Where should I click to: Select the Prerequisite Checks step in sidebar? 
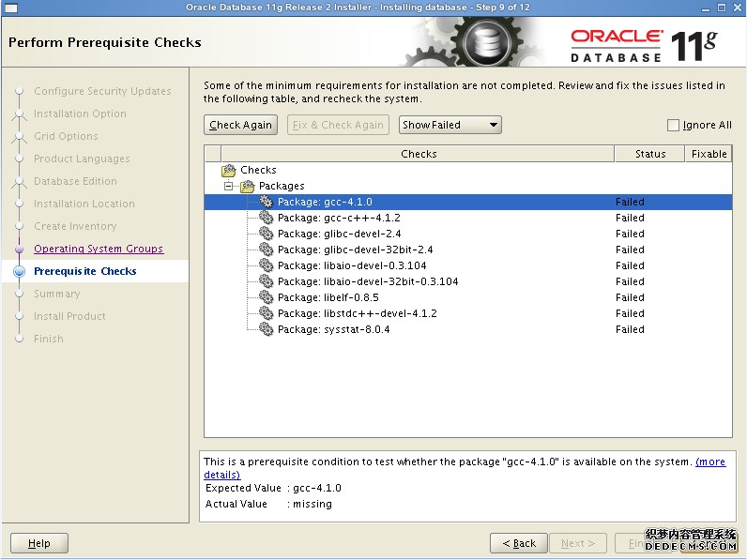[85, 271]
